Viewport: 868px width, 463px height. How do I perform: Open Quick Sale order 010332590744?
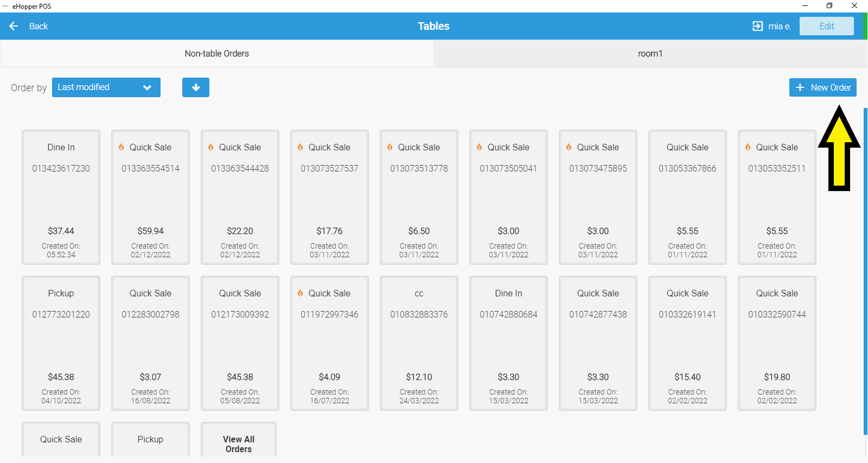pos(777,343)
